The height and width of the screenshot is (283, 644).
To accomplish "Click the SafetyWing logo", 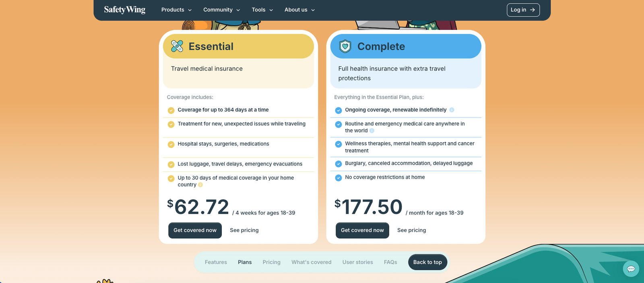I will coord(125,10).
